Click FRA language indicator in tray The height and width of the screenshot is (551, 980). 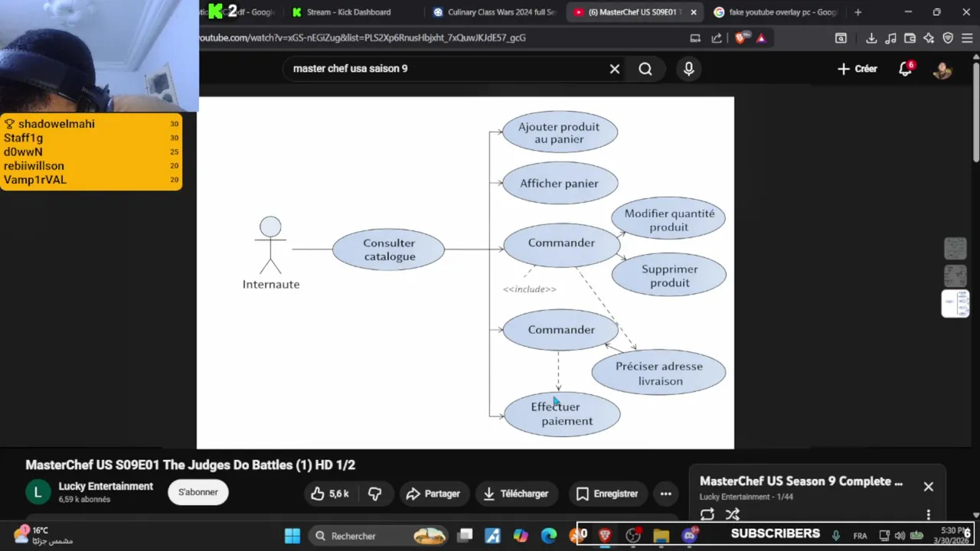tap(860, 536)
